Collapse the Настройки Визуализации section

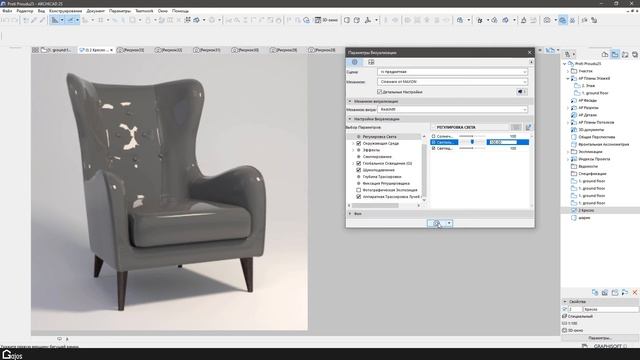350,119
